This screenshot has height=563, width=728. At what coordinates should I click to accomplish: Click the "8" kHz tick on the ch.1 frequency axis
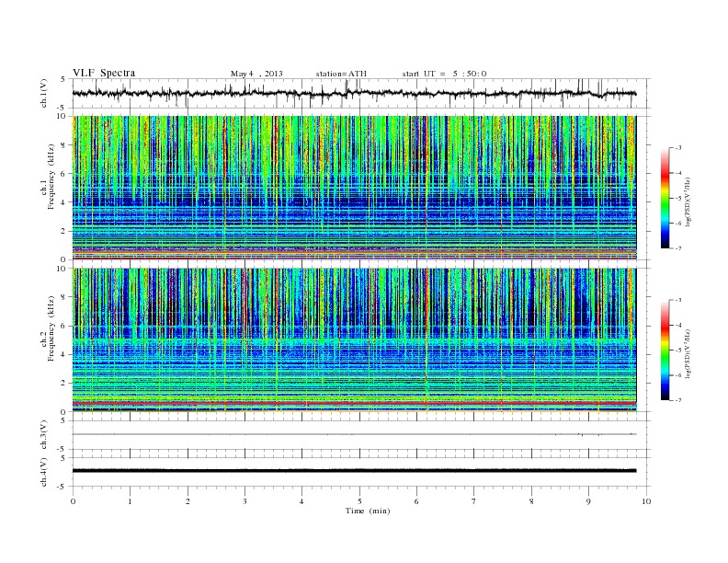(x=63, y=145)
